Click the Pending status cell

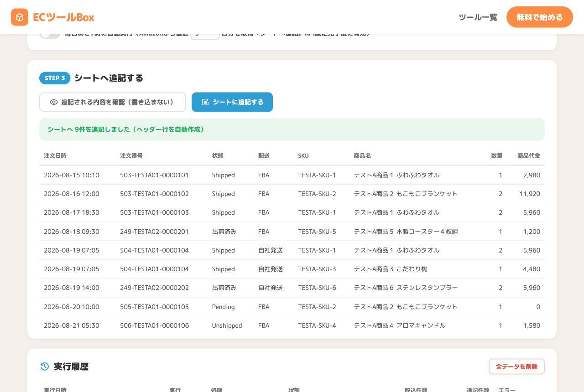(224, 307)
